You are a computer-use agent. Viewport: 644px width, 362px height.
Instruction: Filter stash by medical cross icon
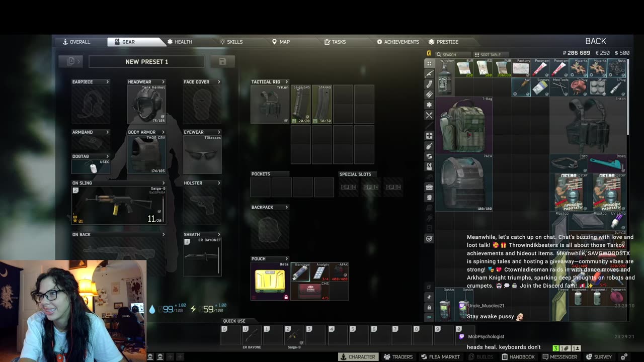tap(429, 136)
